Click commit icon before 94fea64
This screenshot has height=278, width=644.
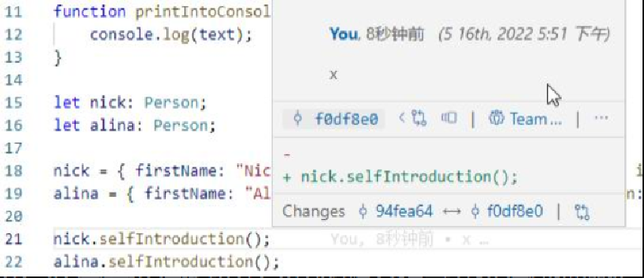click(363, 212)
